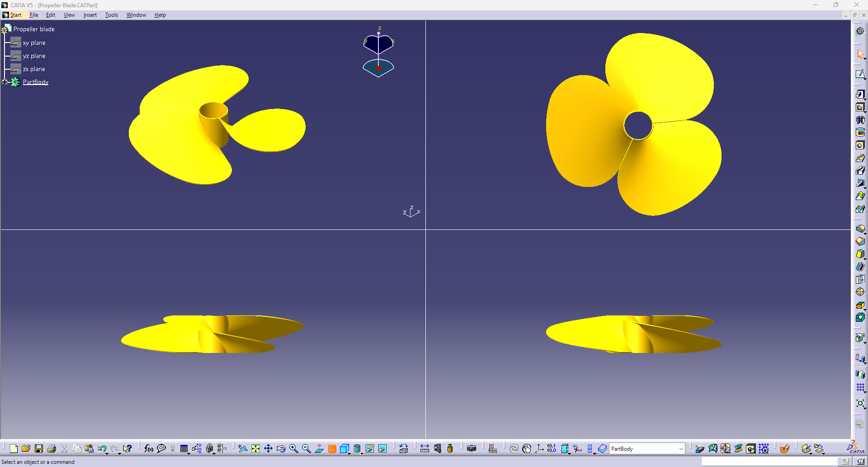Click the command input field in status bar
This screenshot has width=868, height=467.
(x=769, y=462)
